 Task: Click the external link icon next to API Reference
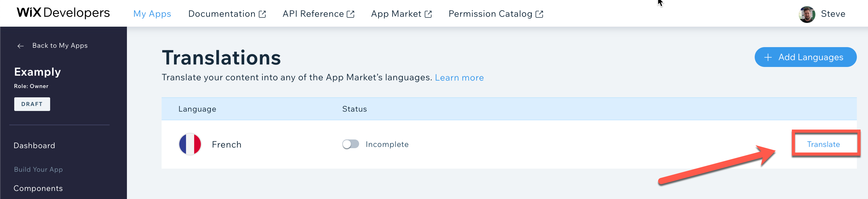[x=350, y=14]
